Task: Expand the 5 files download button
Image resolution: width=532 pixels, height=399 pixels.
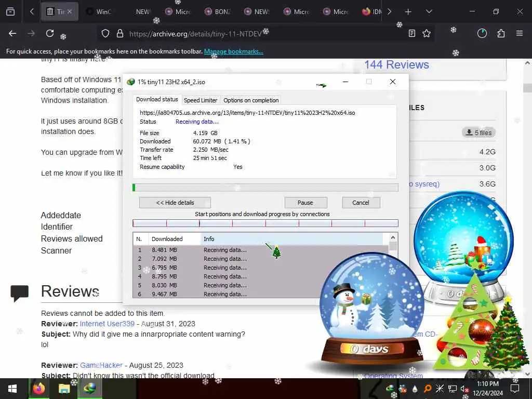Action: 478,132
